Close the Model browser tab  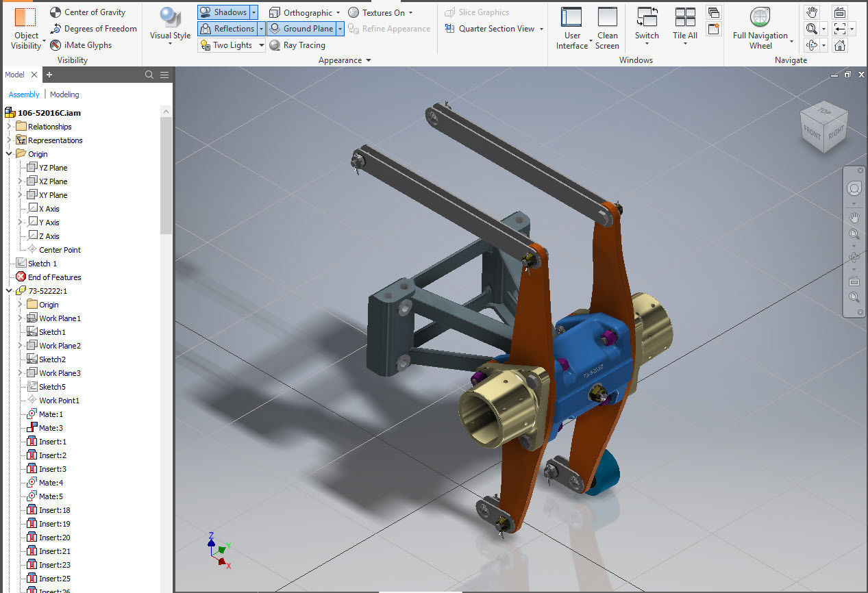(34, 75)
